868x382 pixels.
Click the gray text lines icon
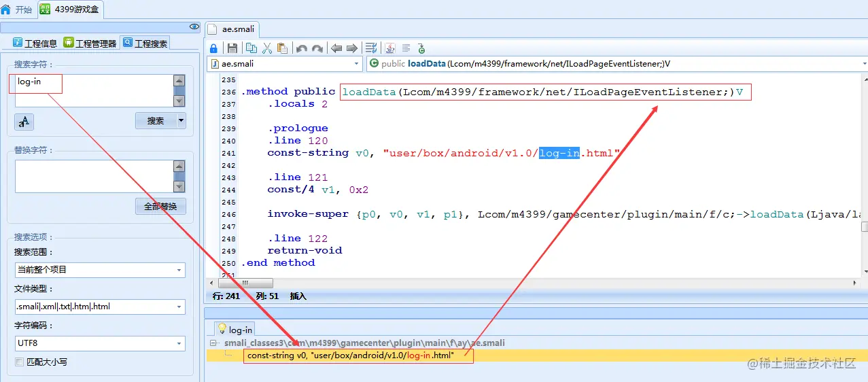406,48
